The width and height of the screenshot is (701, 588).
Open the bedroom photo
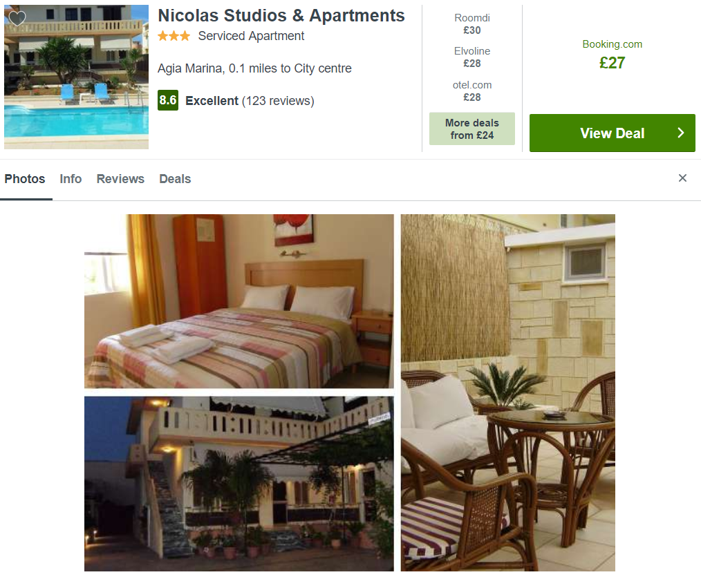point(239,301)
